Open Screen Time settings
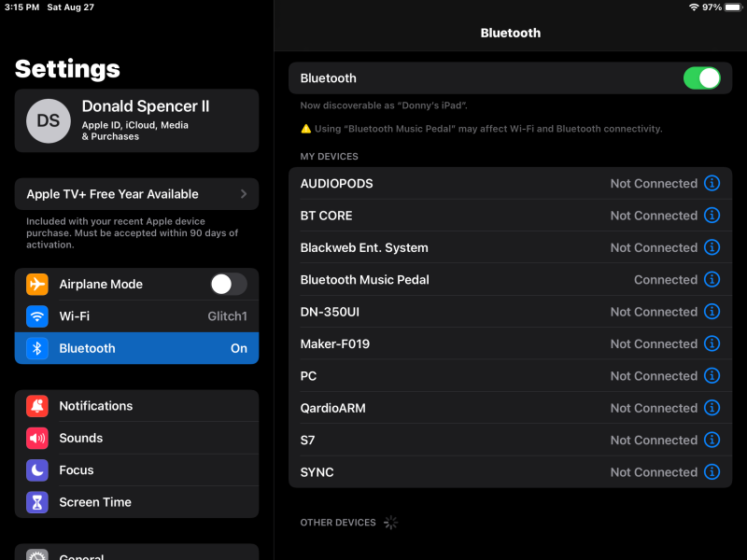 click(136, 502)
